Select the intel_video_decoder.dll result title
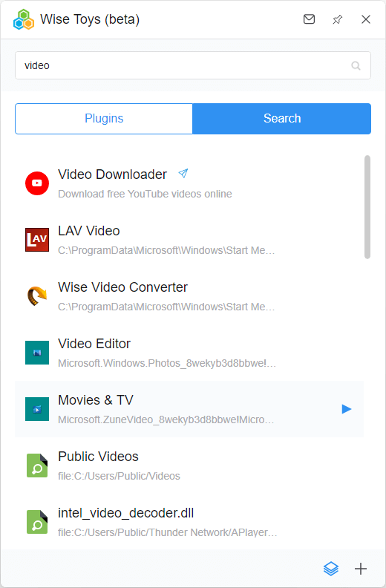 [x=125, y=513]
